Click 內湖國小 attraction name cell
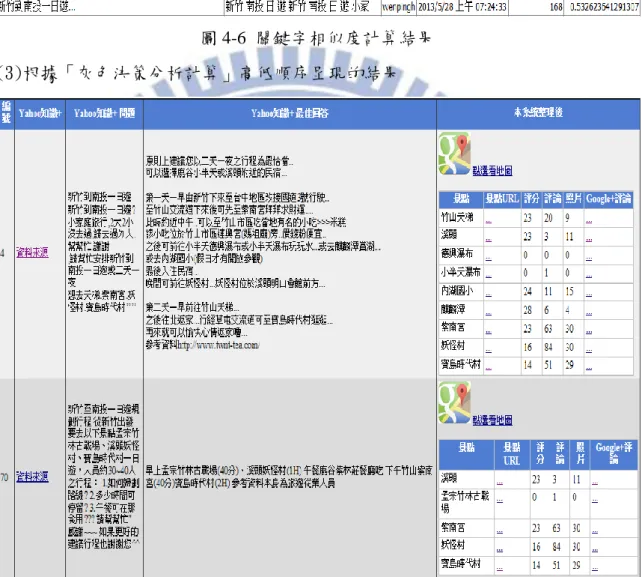Image resolution: width=642 pixels, height=577 pixels. 461,291
